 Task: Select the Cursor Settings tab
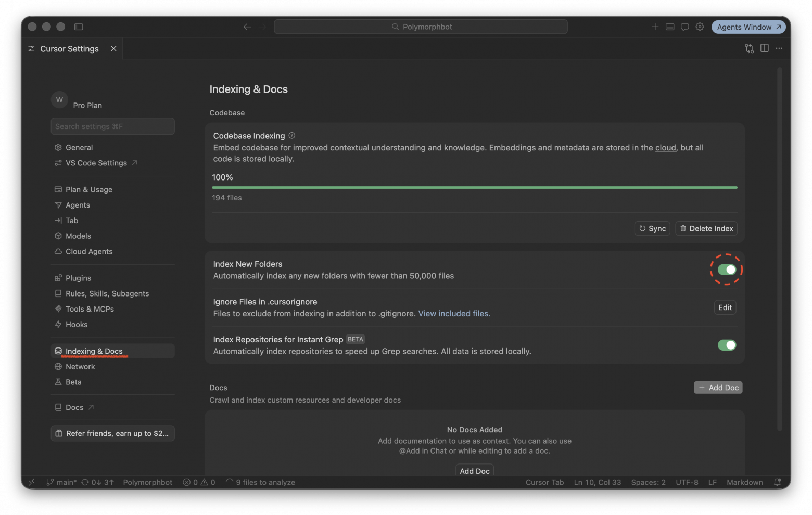click(x=72, y=48)
